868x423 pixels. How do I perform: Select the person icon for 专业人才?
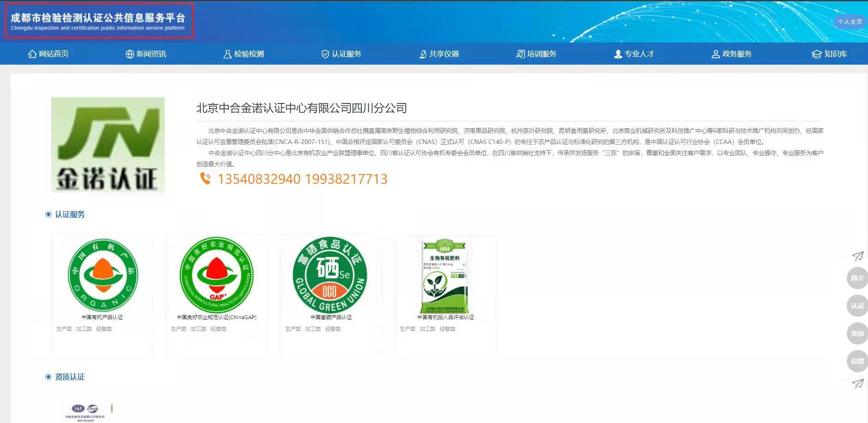(x=617, y=54)
